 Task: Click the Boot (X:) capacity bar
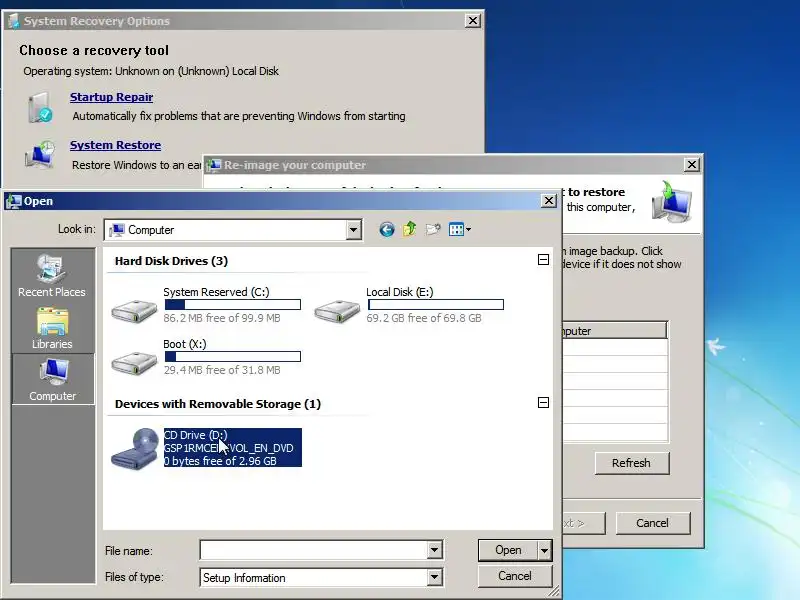233,357
